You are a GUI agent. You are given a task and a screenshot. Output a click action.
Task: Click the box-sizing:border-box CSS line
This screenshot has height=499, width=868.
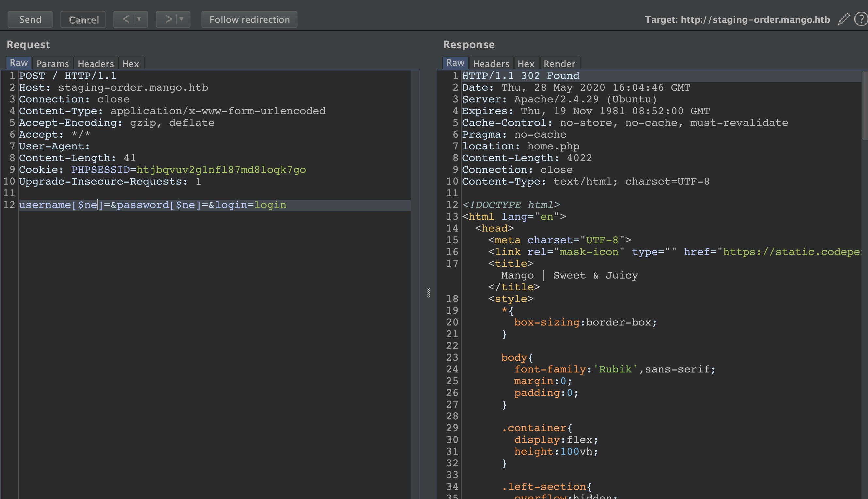[x=585, y=323]
